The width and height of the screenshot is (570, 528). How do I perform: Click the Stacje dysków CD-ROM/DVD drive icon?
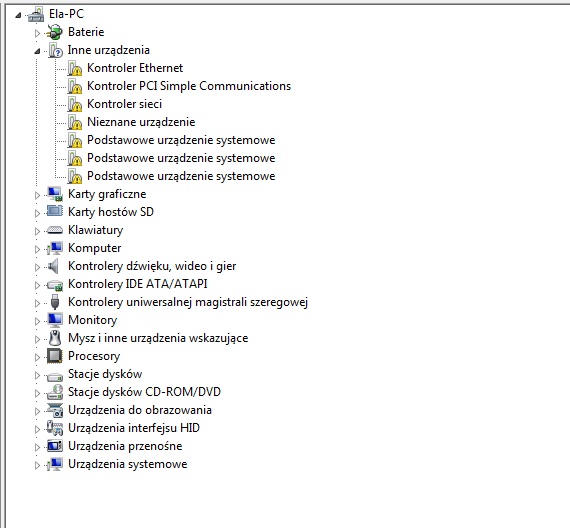(55, 392)
